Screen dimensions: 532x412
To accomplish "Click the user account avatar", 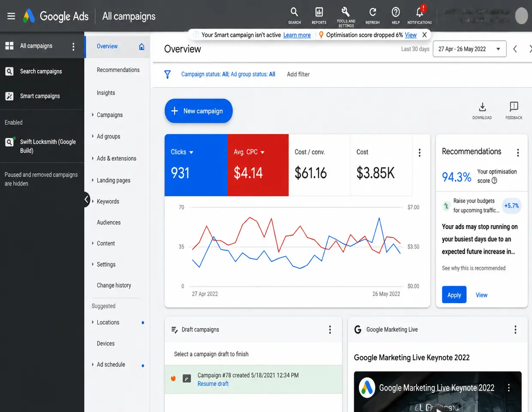I will point(521,16).
